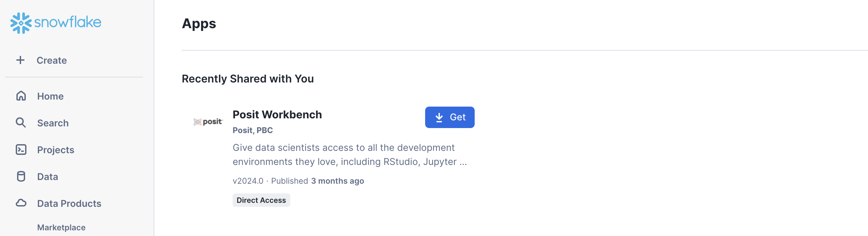Click the plus icon beside Create
Viewport: 868px width, 236px height.
tap(20, 60)
